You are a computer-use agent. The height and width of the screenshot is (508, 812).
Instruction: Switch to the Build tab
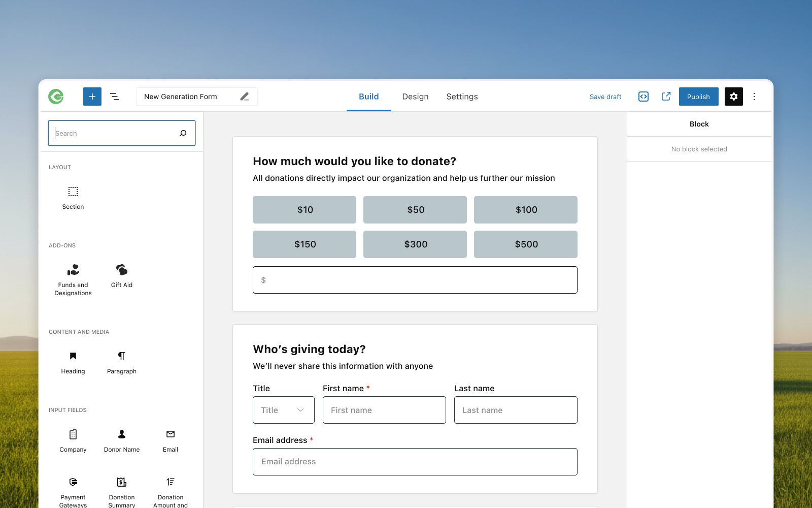tap(369, 97)
